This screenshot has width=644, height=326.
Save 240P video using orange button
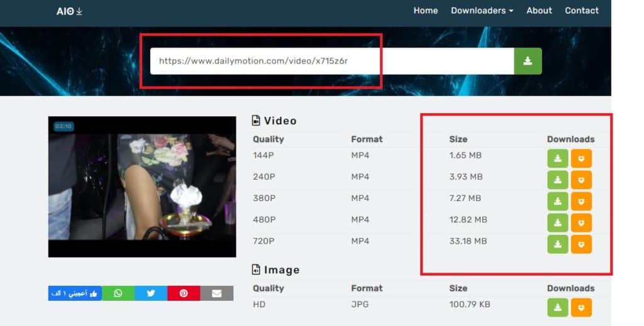coord(581,180)
